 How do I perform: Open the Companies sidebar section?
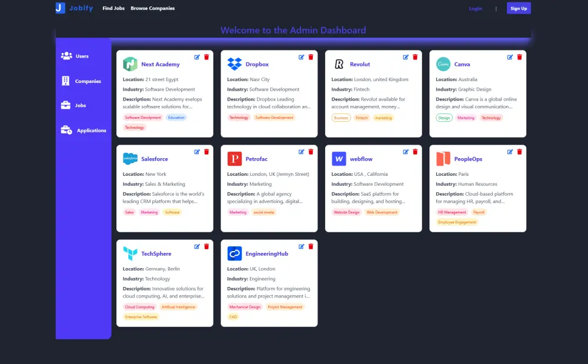pyautogui.click(x=81, y=81)
